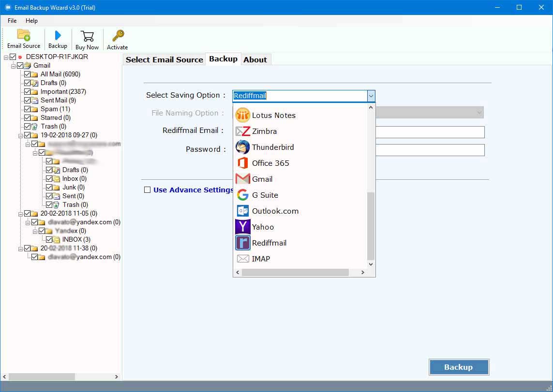Viewport: 553px width, 392px height.
Task: Click the large Backup button
Action: click(x=459, y=367)
